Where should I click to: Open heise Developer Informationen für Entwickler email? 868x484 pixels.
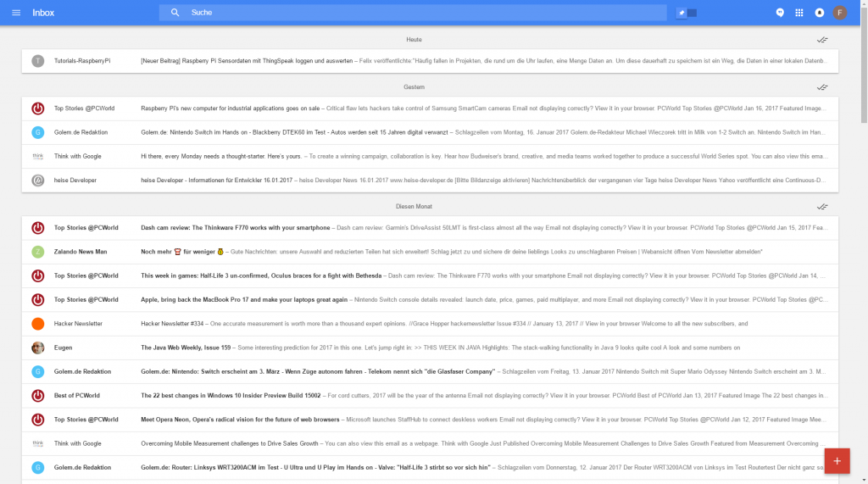[430, 180]
